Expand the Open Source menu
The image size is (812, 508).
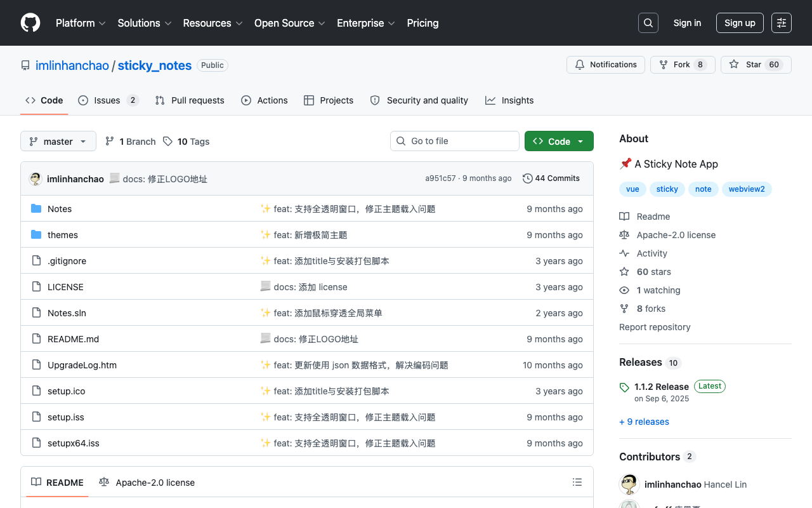(290, 23)
